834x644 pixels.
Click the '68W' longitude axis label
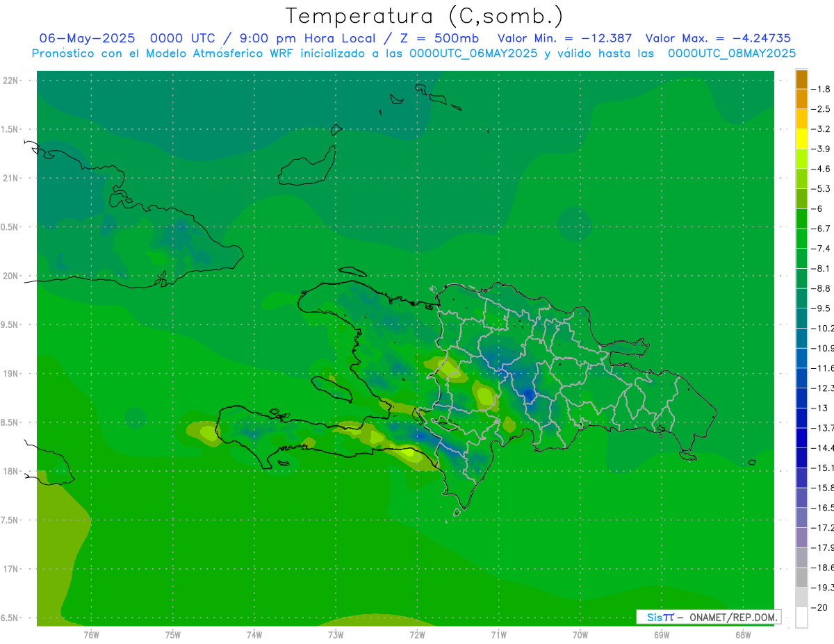click(x=742, y=634)
